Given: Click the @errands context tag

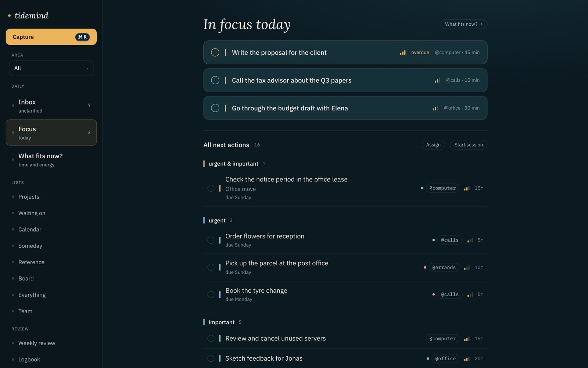Looking at the screenshot, I should coord(444,268).
